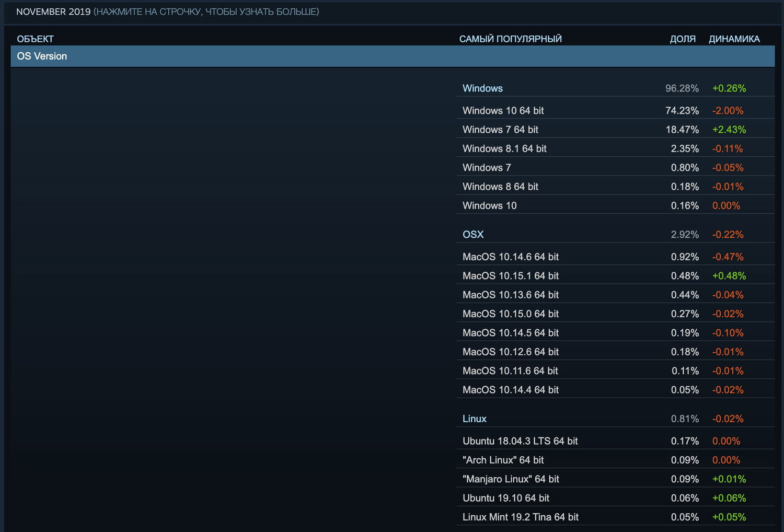Open the OSX category link

473,235
